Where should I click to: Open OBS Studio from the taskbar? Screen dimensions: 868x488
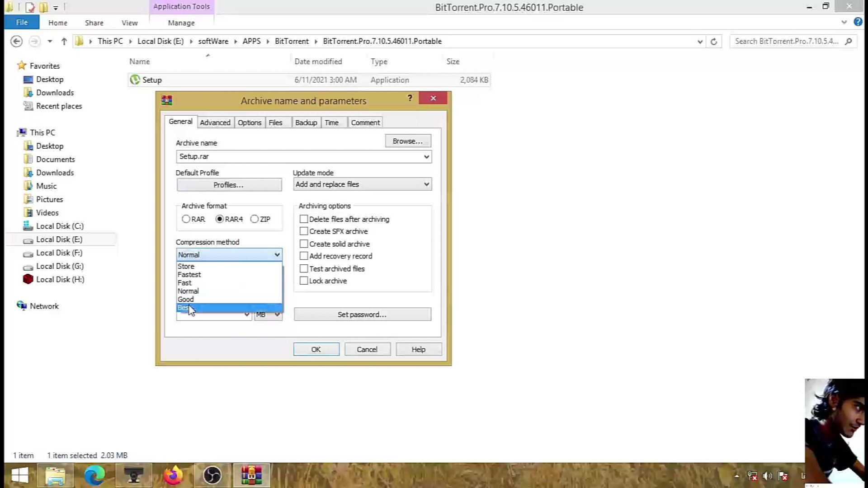click(x=212, y=475)
